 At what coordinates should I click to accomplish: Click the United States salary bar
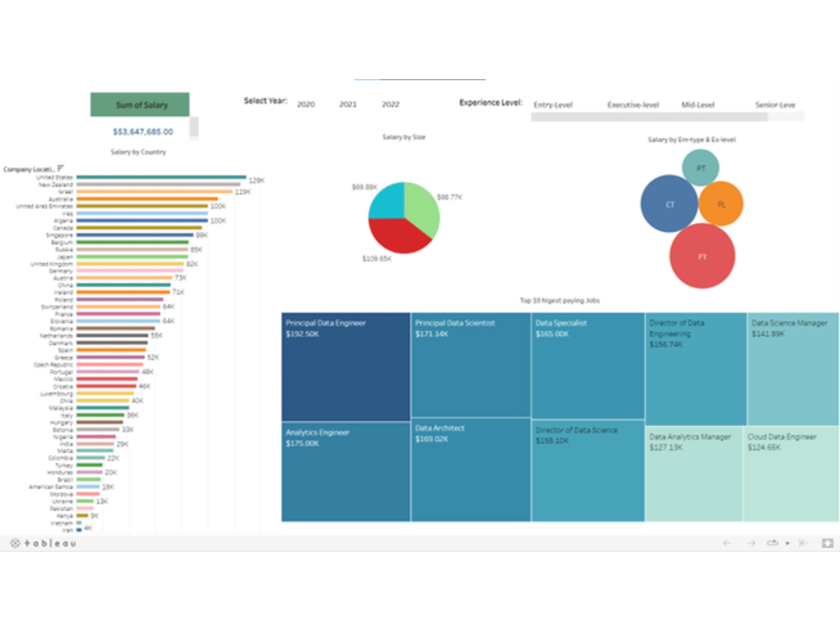tap(160, 178)
